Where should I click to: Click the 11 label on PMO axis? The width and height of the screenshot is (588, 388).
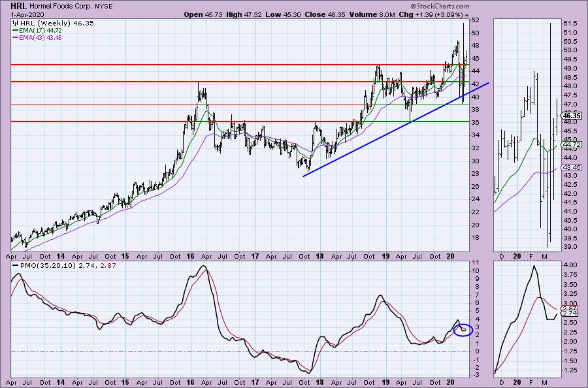[x=475, y=263]
